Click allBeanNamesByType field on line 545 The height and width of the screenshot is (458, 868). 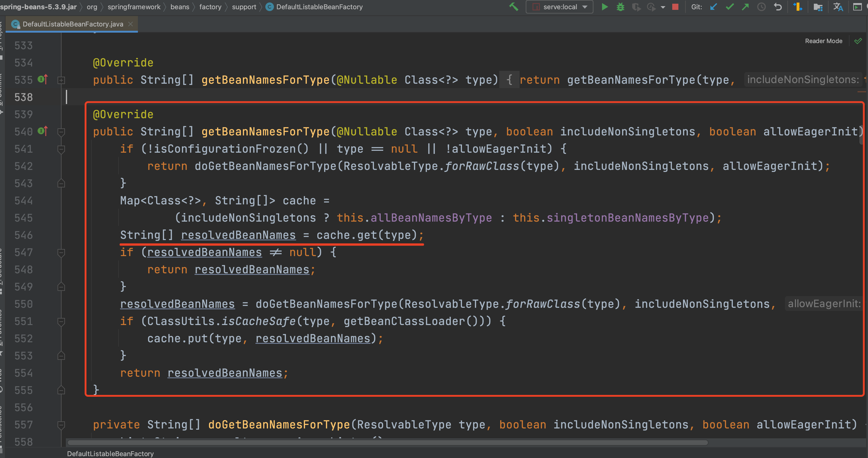(x=431, y=218)
